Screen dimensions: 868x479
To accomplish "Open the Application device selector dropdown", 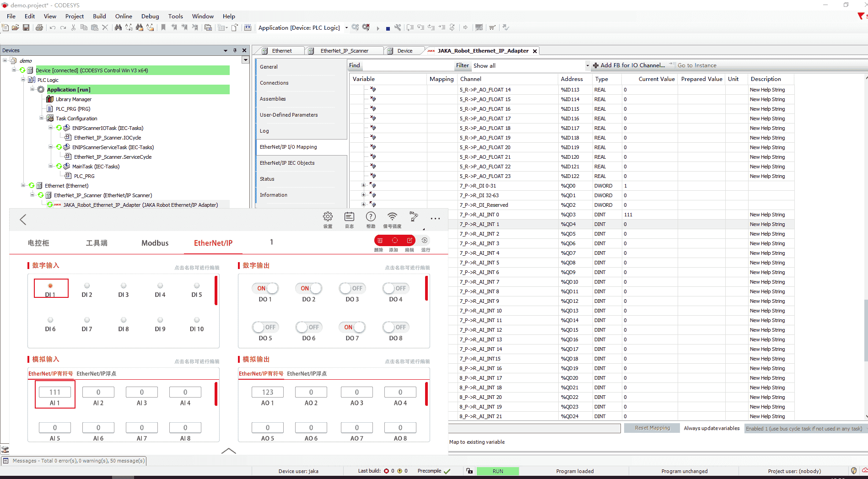I will click(346, 28).
